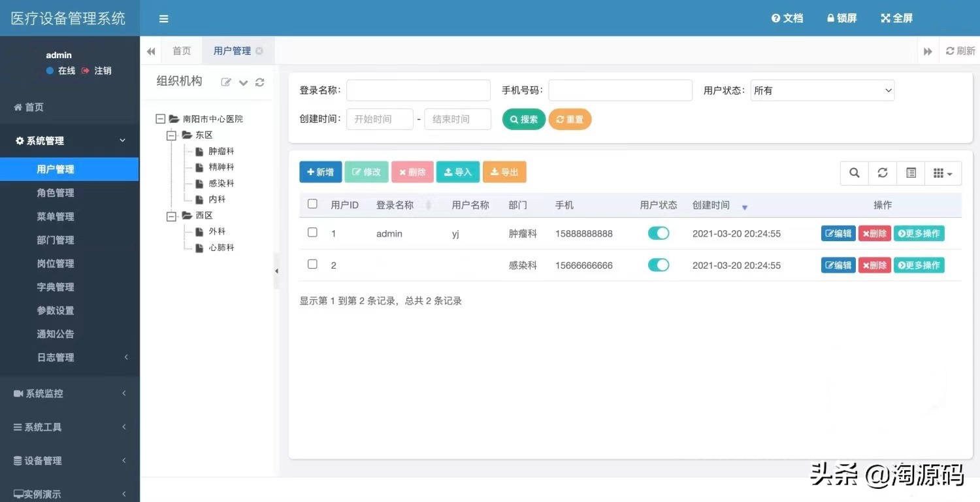
Task: Click the 新增 button to add a user
Action: [x=320, y=172]
